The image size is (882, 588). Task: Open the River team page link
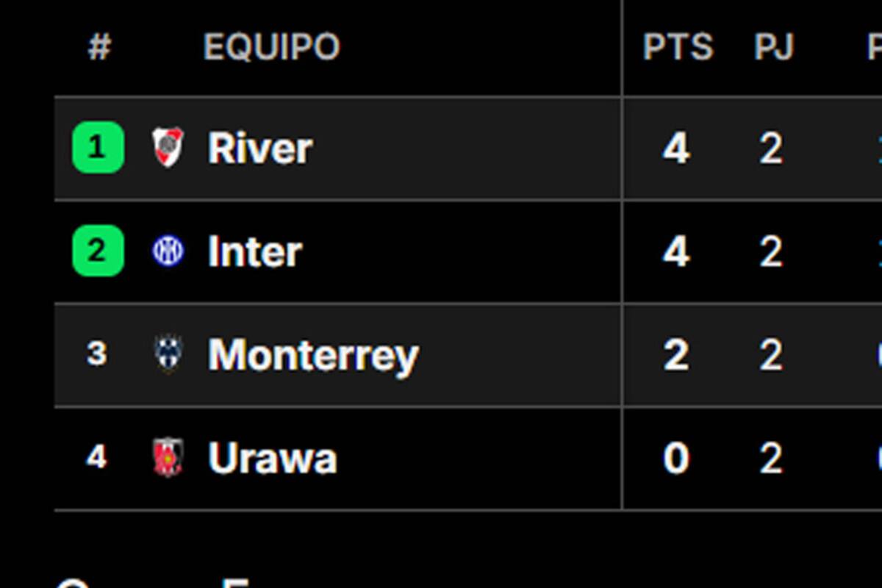pyautogui.click(x=259, y=147)
